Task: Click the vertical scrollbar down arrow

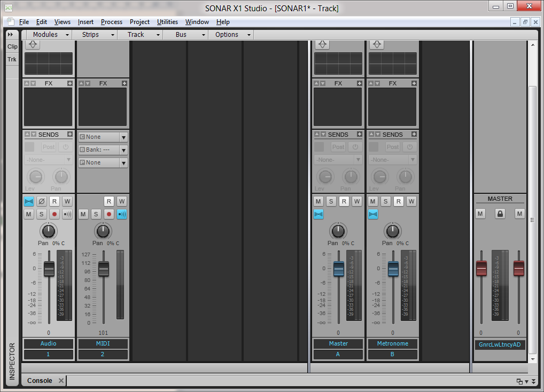Action: (533, 359)
